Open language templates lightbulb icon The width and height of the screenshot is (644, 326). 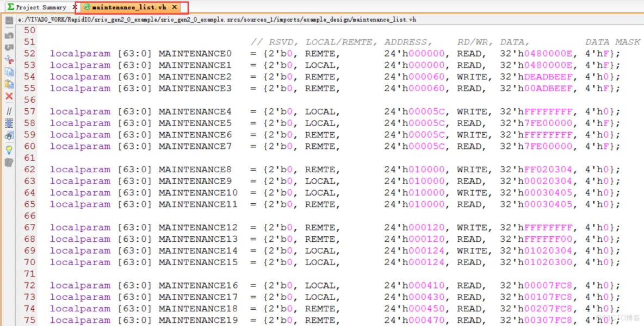(9, 149)
